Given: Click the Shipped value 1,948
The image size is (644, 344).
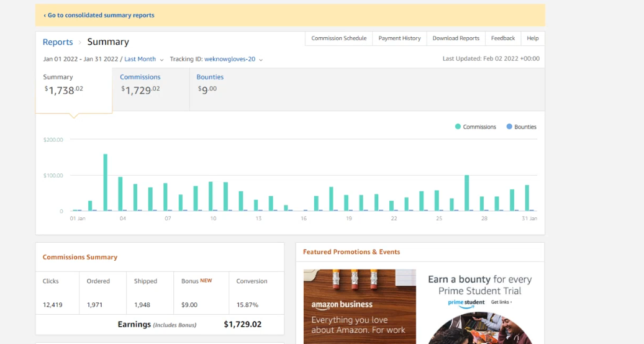Looking at the screenshot, I should coord(142,305).
